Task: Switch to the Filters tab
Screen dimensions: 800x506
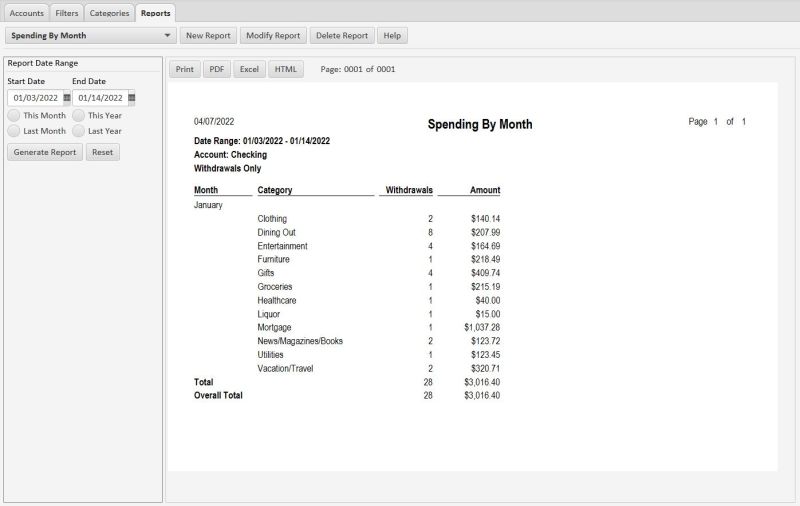Action: pos(67,13)
